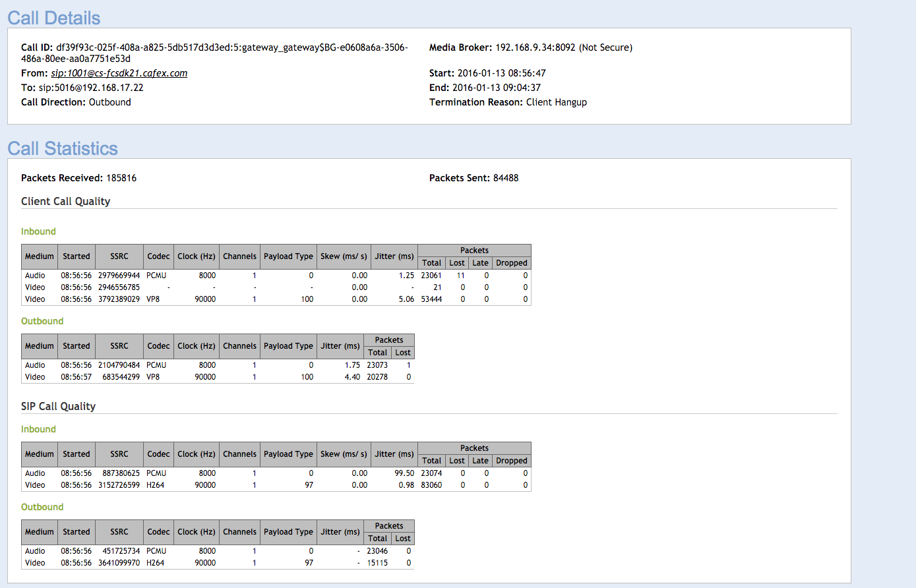Viewport: 916px width, 588px height.
Task: Click the VP8 codec cell for SSRC 3792389029
Action: click(x=153, y=299)
